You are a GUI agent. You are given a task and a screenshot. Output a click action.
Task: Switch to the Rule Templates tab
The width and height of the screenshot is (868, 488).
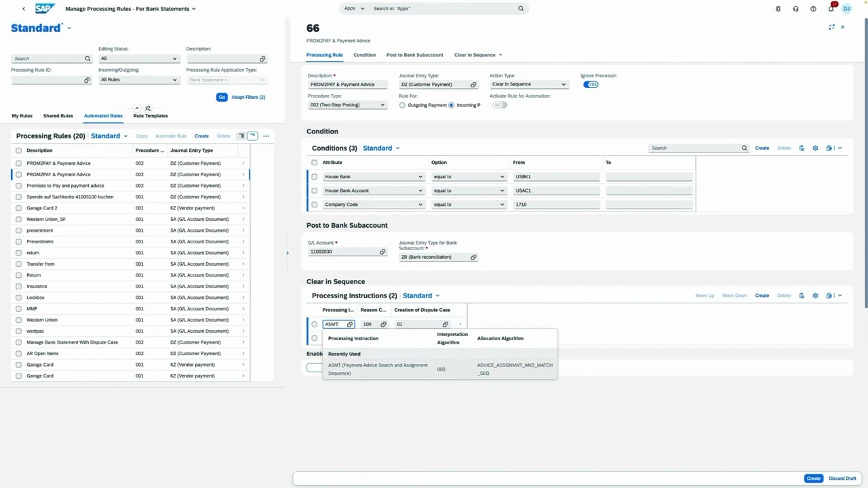[151, 116]
